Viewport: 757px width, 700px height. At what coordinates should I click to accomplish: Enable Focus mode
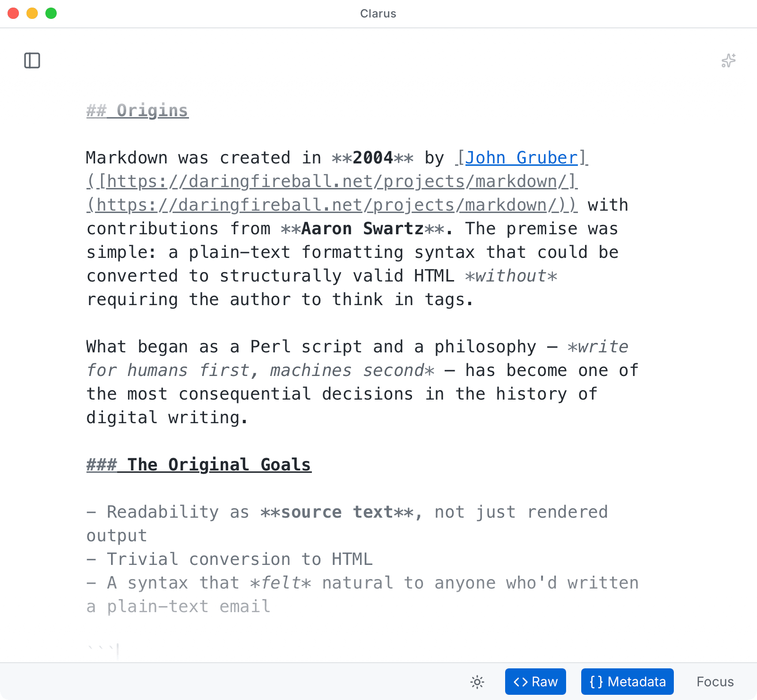715,682
